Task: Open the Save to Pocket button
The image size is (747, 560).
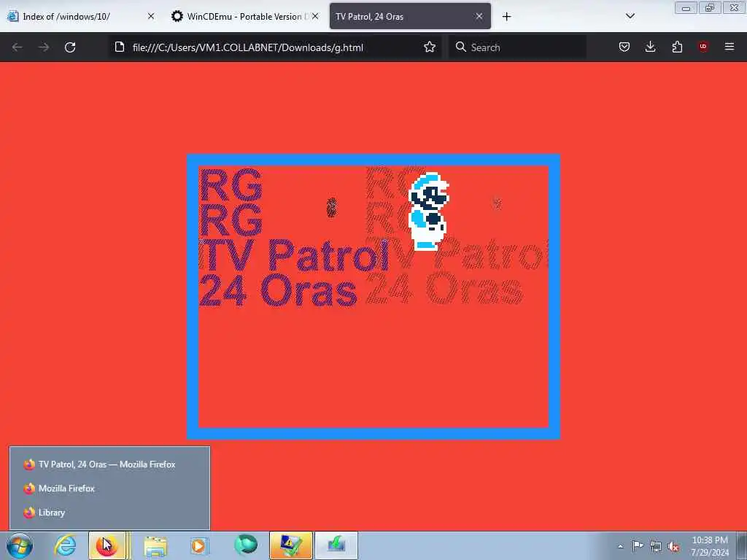Action: [624, 47]
